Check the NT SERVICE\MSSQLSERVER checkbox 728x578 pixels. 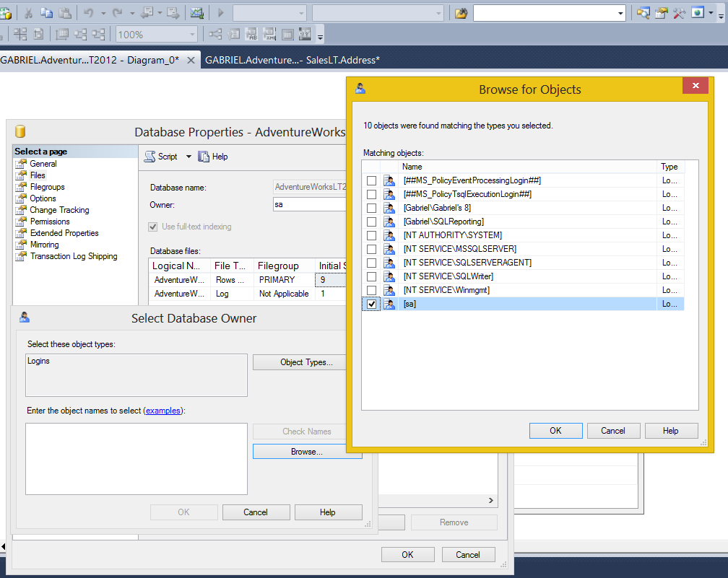pos(371,249)
